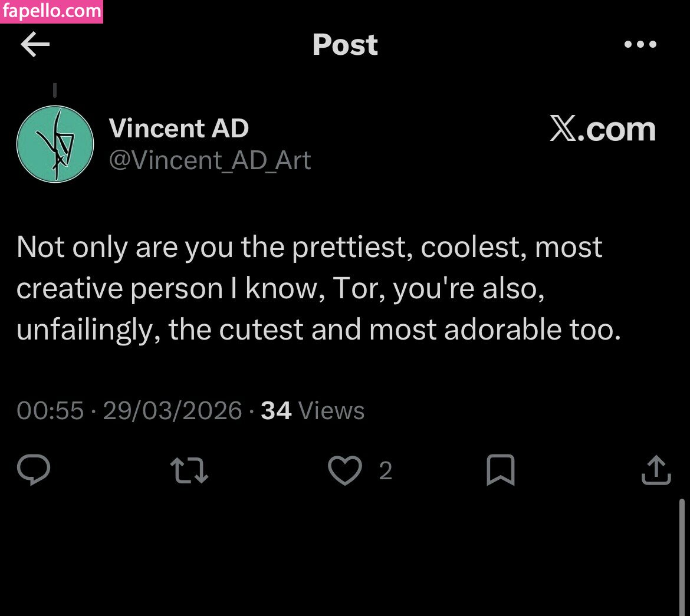Open the @Vincent_AD_Art handle link

pyautogui.click(x=210, y=160)
